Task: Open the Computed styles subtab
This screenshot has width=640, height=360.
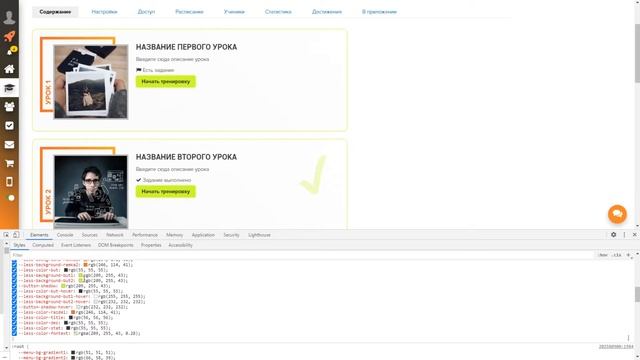Action: pyautogui.click(x=43, y=245)
